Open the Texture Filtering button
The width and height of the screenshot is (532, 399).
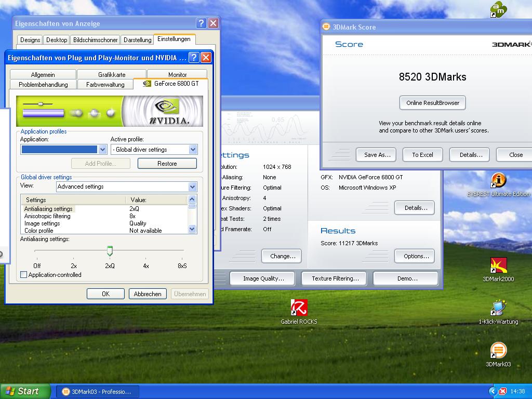point(334,278)
